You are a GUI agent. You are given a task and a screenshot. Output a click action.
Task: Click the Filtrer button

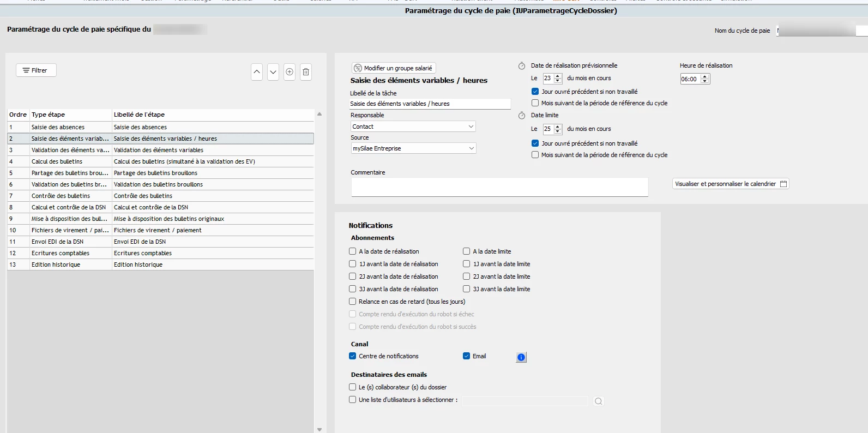pyautogui.click(x=36, y=70)
